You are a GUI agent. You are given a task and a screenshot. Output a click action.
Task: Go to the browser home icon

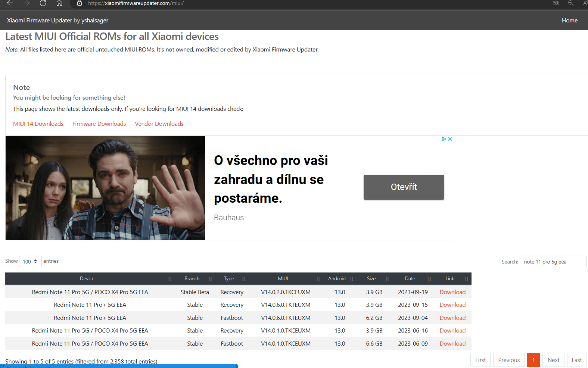59,3
